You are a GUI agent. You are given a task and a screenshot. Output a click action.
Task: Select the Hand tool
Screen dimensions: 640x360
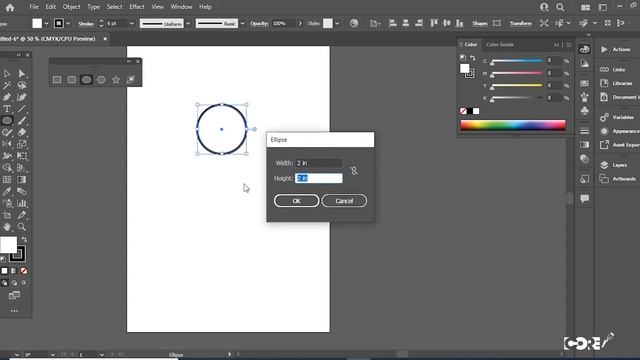tap(7, 227)
